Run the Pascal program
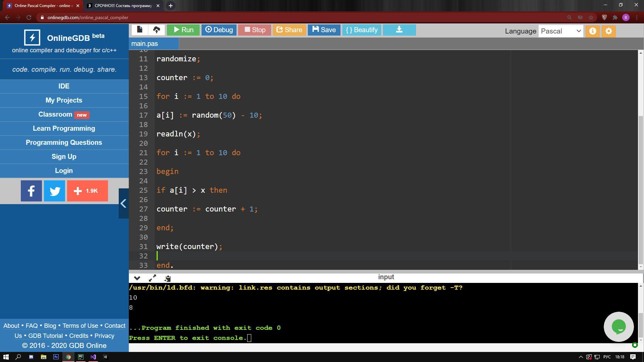Image resolution: width=644 pixels, height=362 pixels. pos(183,30)
